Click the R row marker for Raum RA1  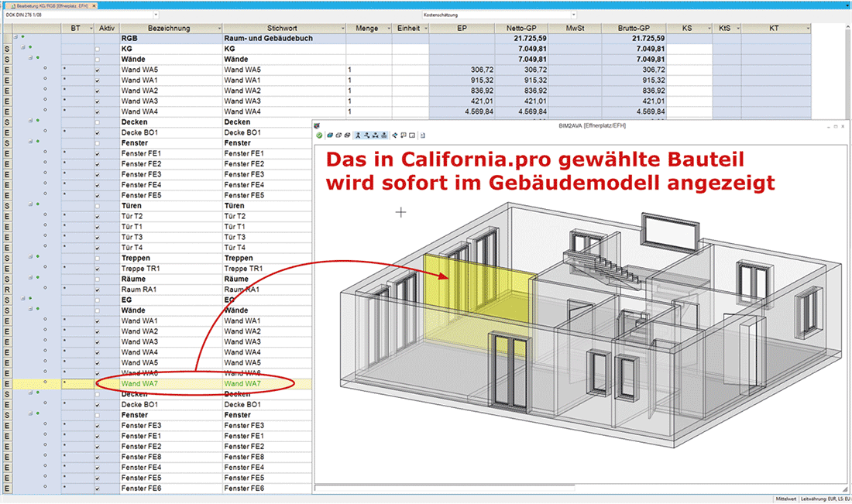coord(7,290)
